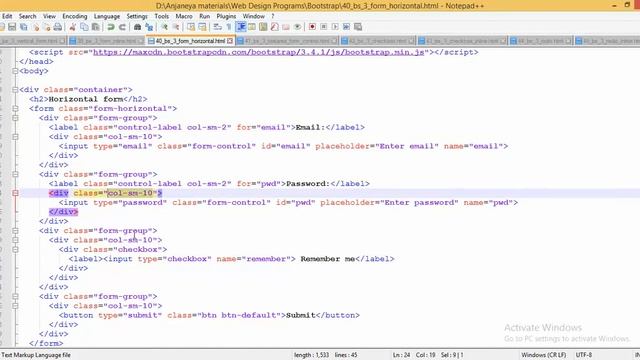The width and height of the screenshot is (640, 360).
Task: Collapse the red fold marker on highlighted line
Action: (15, 193)
